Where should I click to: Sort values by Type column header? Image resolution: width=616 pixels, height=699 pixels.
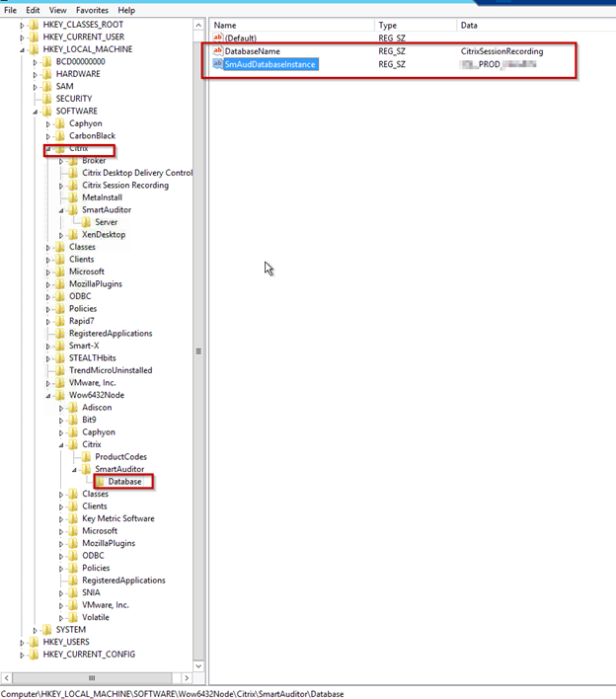[x=416, y=26]
